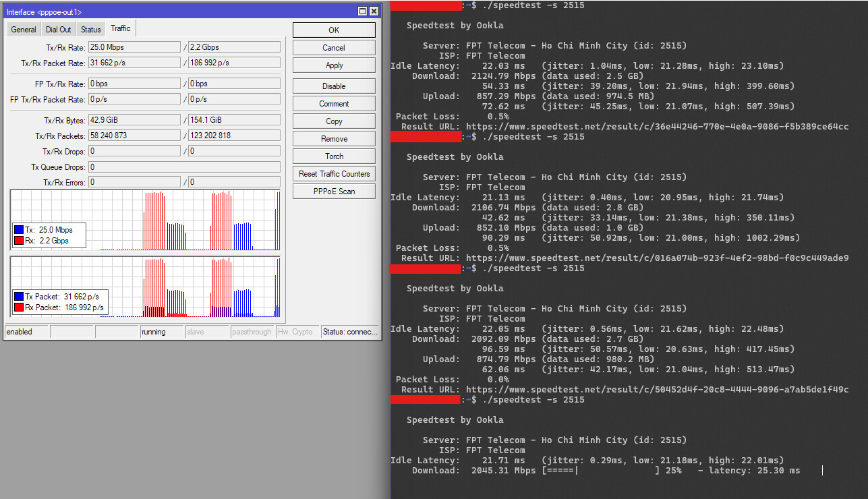This screenshot has width=868, height=499.
Task: Open the speedtest Result URL ending de1f49c
Action: click(x=657, y=390)
